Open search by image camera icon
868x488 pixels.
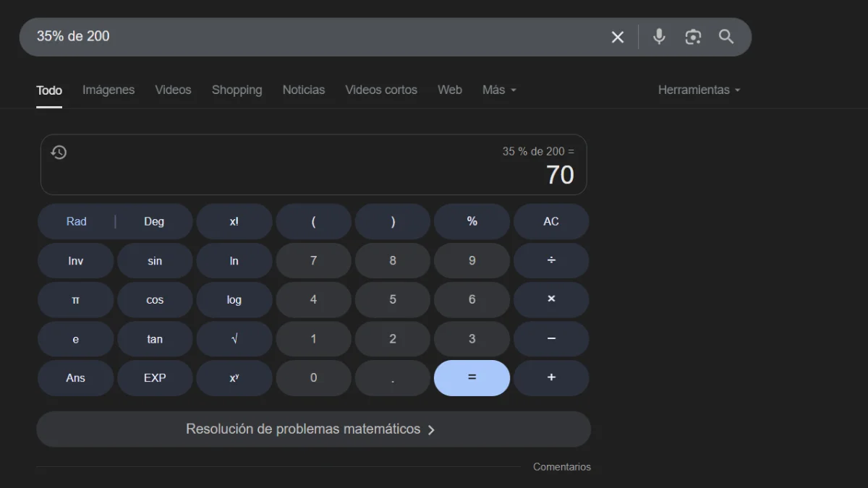point(693,37)
